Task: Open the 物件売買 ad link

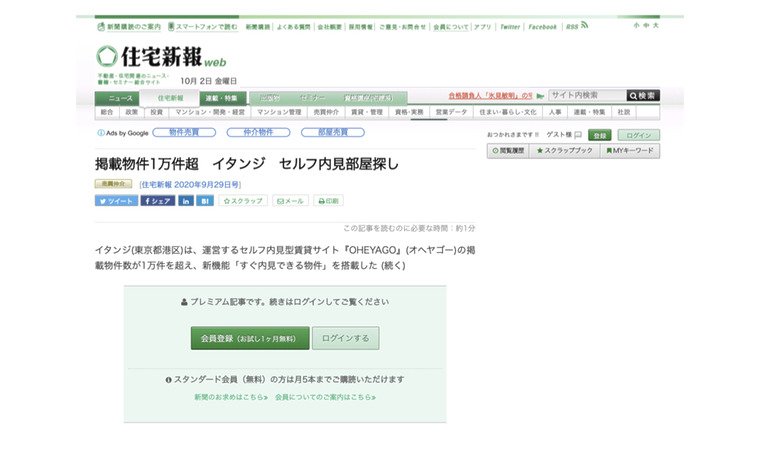Action: coord(183,132)
